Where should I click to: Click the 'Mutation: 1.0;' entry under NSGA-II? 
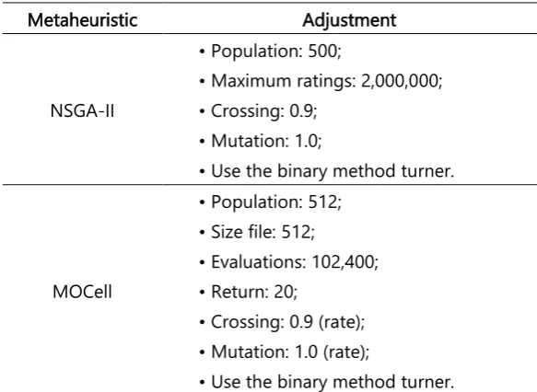tap(266, 141)
